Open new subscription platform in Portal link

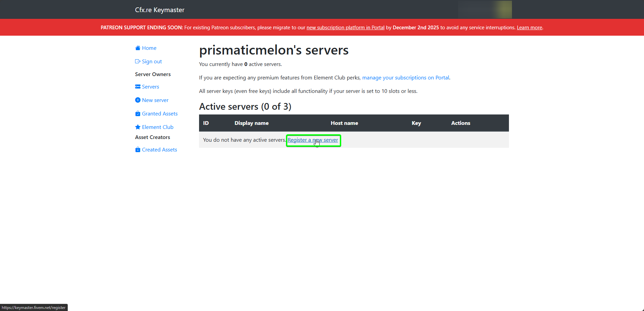coord(345,28)
